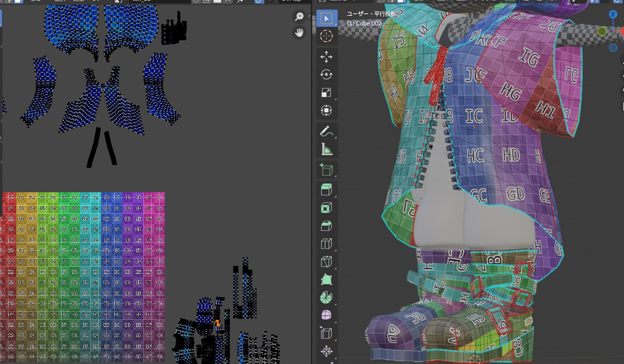
Task: Pick the Scale tool
Action: (326, 93)
